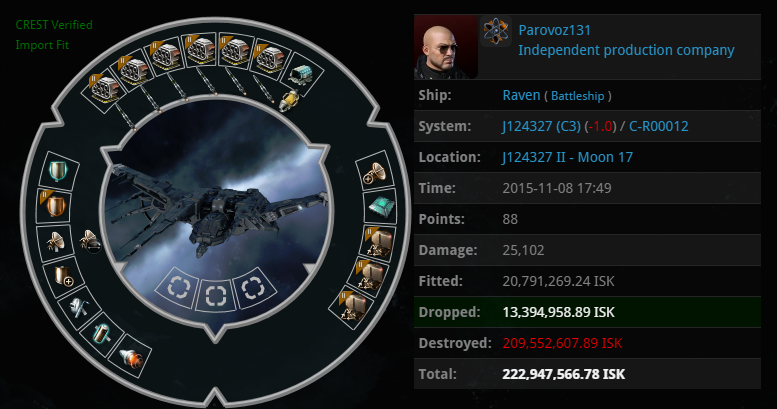Screen dimensions: 777x409
Task: Click the salvager module in last high slot
Action: pos(301,74)
